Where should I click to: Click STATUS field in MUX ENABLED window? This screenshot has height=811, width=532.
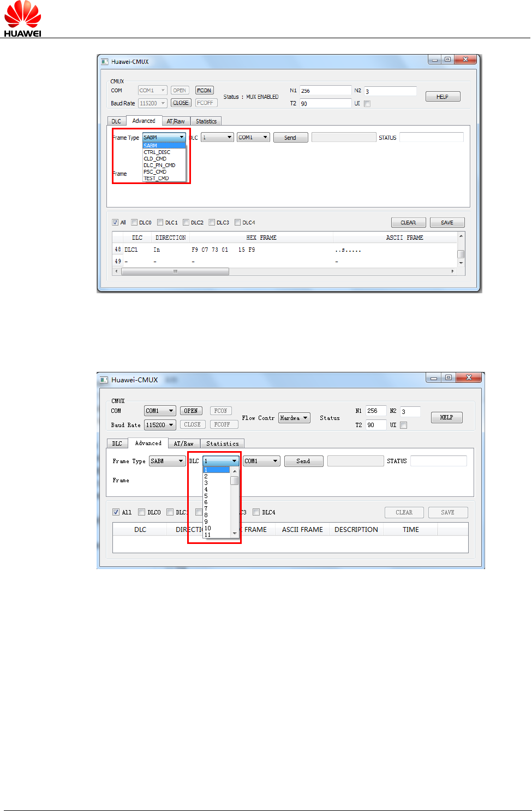coord(431,137)
